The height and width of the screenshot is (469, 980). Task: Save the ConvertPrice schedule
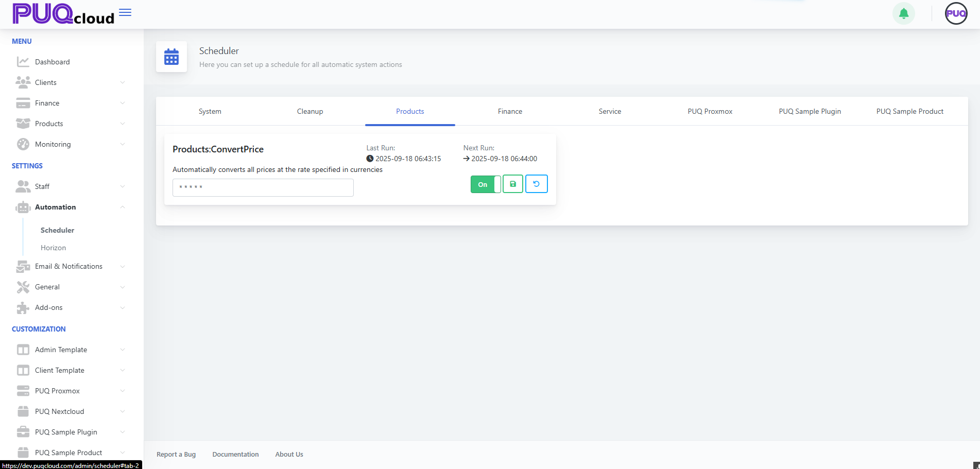(513, 184)
